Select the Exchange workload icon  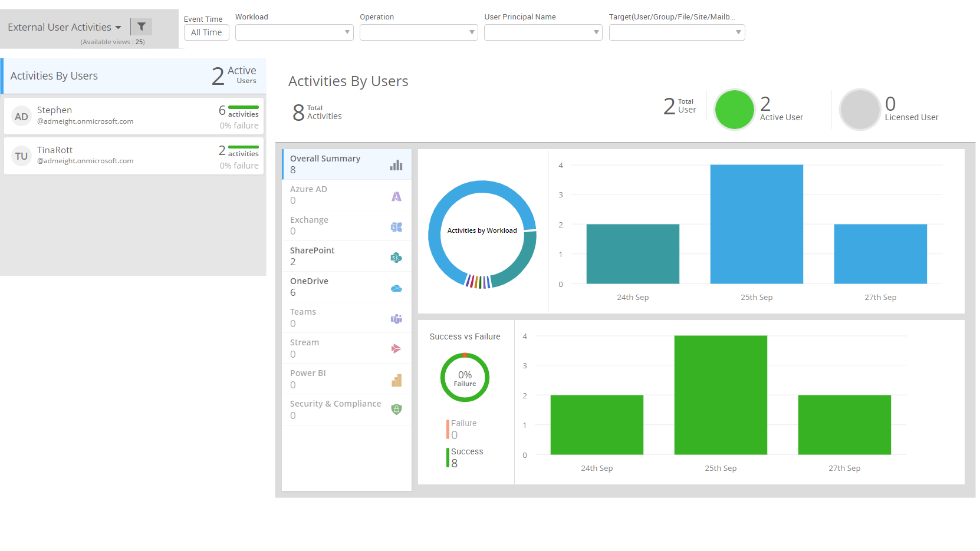point(396,226)
